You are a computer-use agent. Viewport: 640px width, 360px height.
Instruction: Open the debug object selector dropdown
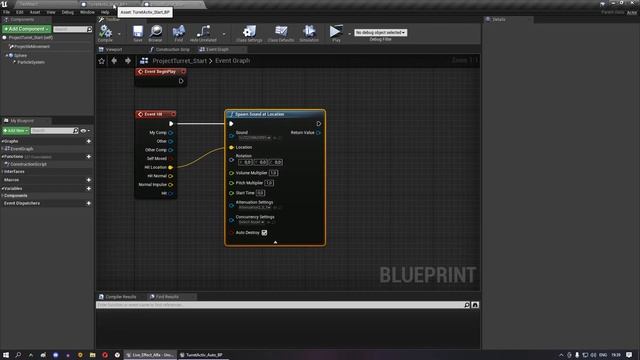click(380, 32)
